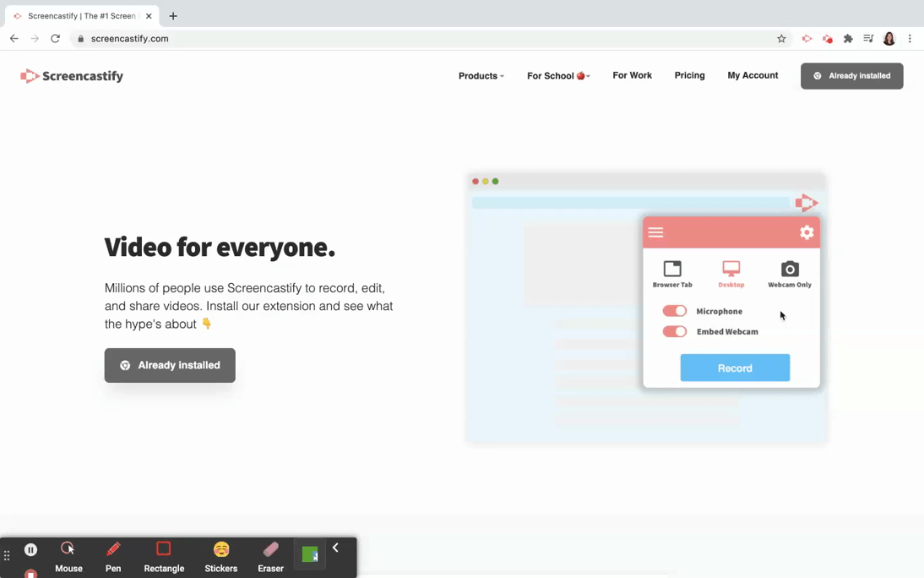Click the 'Video for everyone.' heading
924x578 pixels.
click(x=220, y=247)
